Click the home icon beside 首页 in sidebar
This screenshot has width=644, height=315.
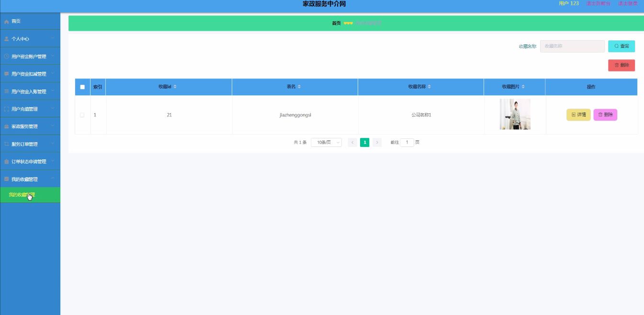pos(6,22)
